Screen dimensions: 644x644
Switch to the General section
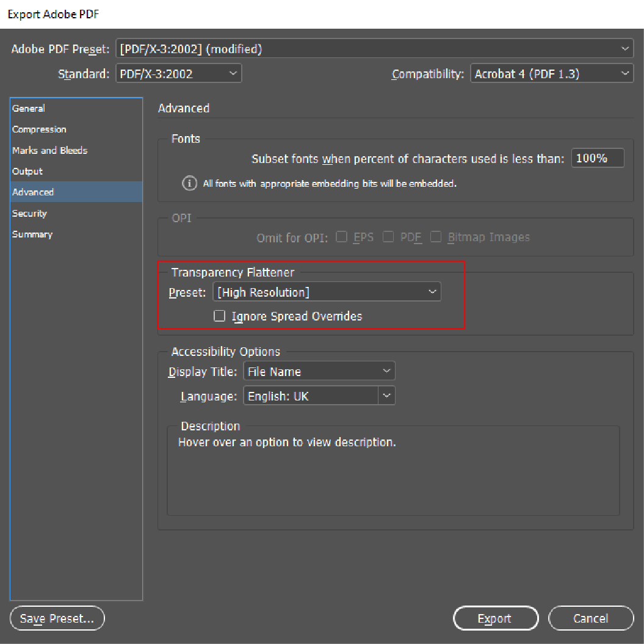click(x=29, y=109)
